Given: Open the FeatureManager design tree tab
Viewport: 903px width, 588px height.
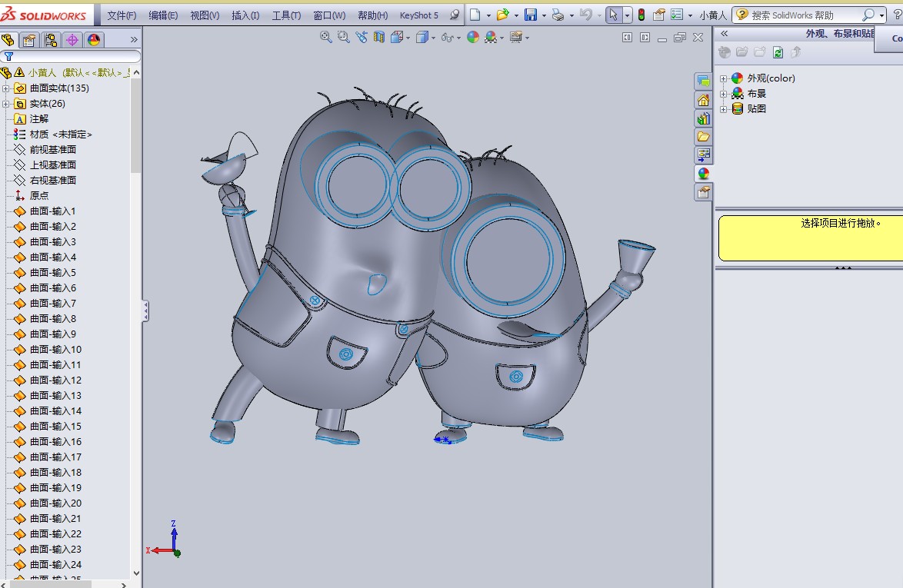Looking at the screenshot, I should click(8, 40).
